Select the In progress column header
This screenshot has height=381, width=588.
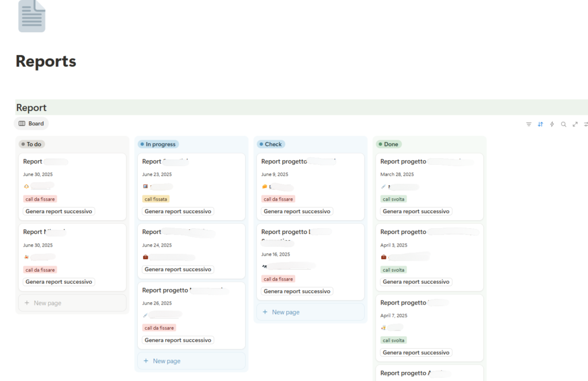click(x=158, y=144)
